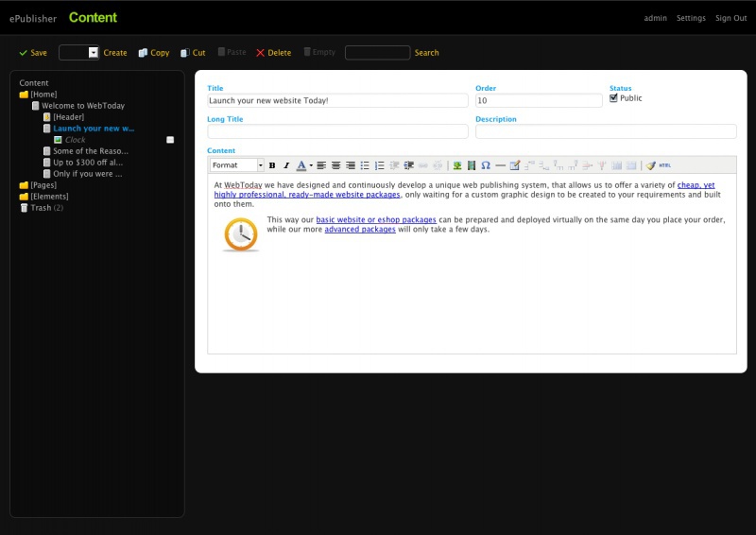Click the bulleted list icon

coord(365,165)
